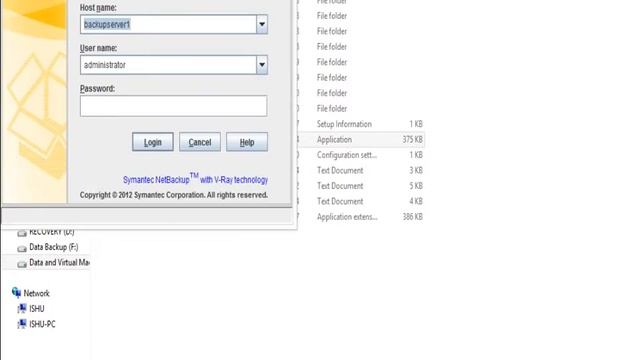Select RECOVERY (D:) drive icon
The height and width of the screenshot is (360, 640).
coord(22,233)
